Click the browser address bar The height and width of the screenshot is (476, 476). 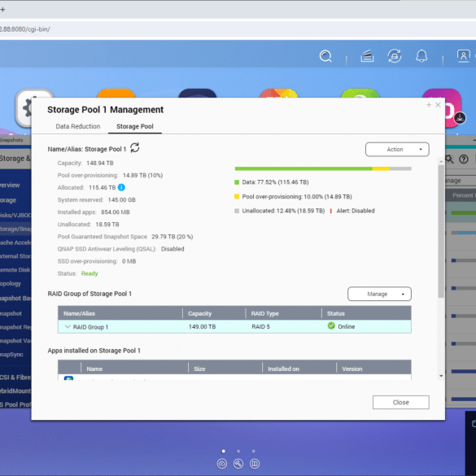238,29
